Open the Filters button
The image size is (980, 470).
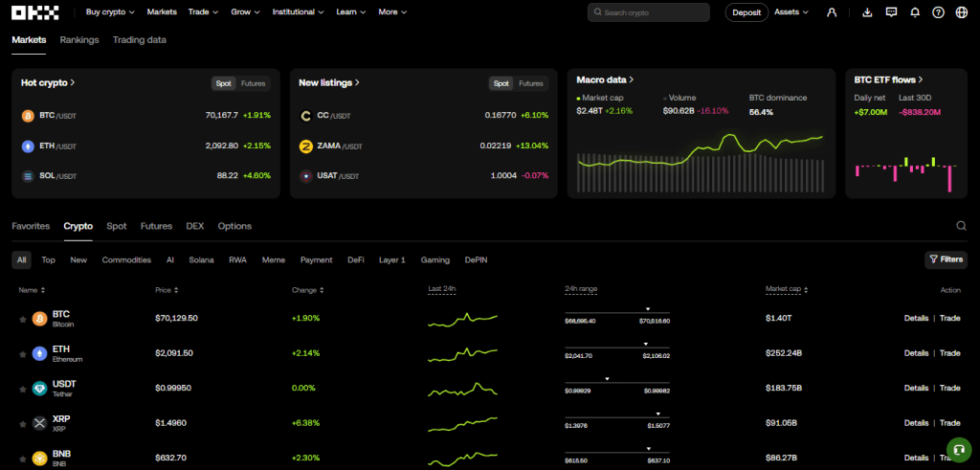point(947,259)
